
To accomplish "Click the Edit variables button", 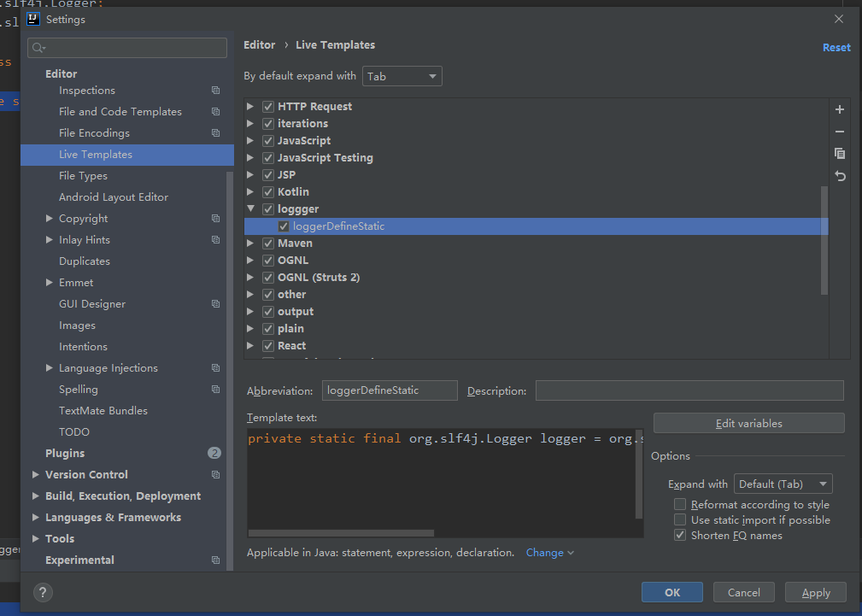I will click(748, 424).
